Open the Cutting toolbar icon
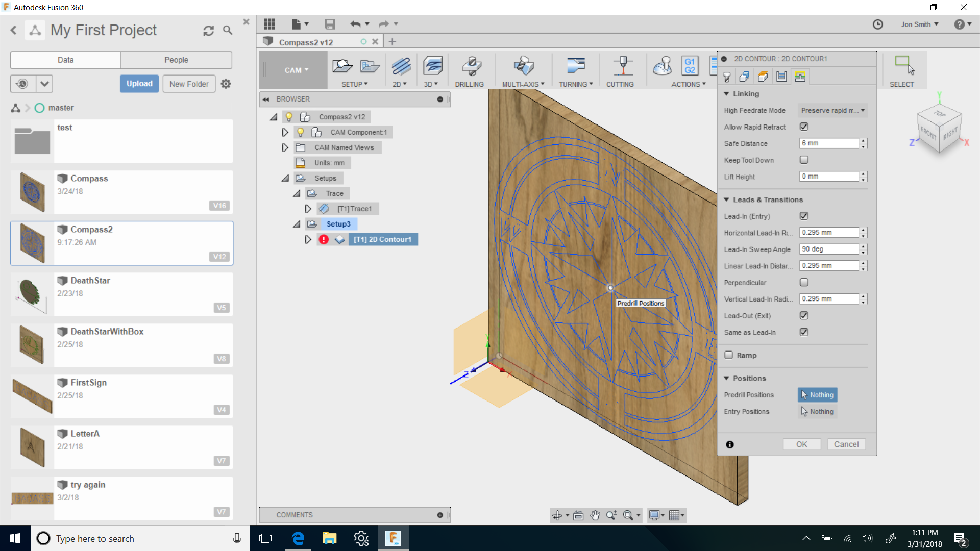Viewport: 980px width, 551px height. pyautogui.click(x=622, y=67)
